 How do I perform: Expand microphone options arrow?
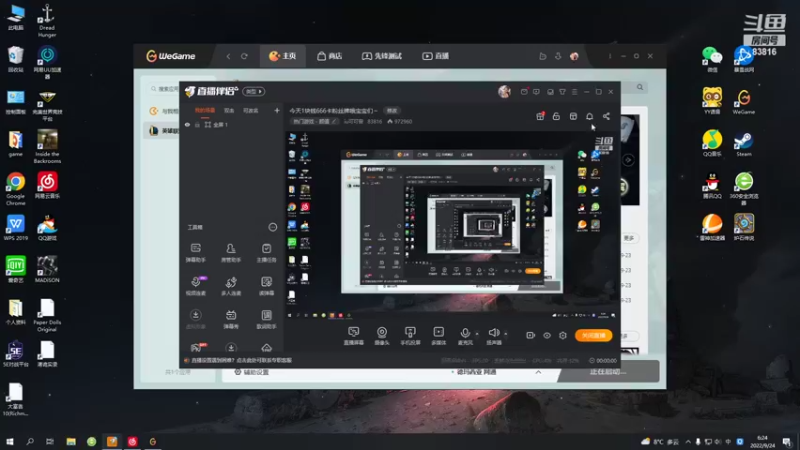tap(477, 334)
